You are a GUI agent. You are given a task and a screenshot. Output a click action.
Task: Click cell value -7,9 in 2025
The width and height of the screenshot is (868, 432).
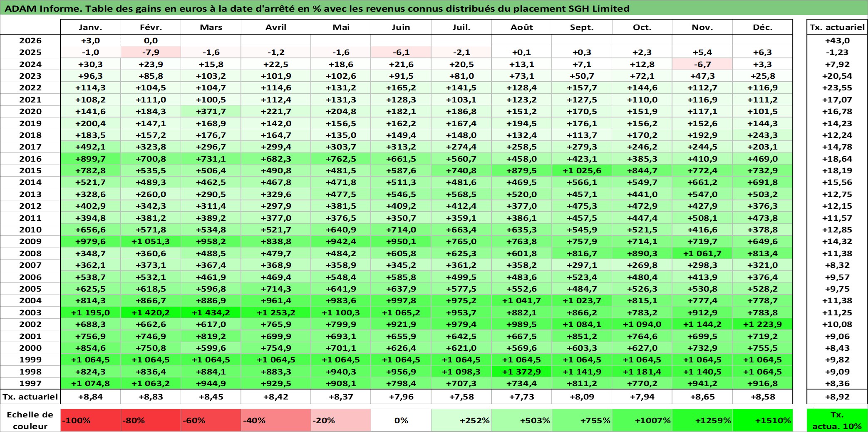click(151, 52)
